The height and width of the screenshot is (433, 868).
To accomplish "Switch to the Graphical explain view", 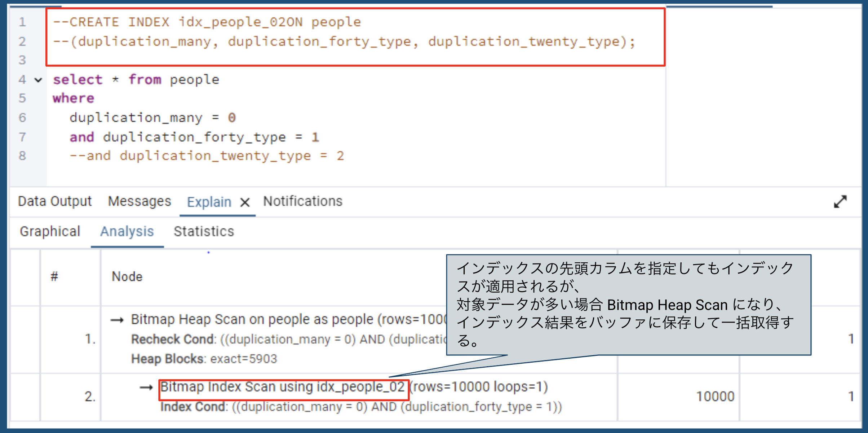I will coord(50,232).
